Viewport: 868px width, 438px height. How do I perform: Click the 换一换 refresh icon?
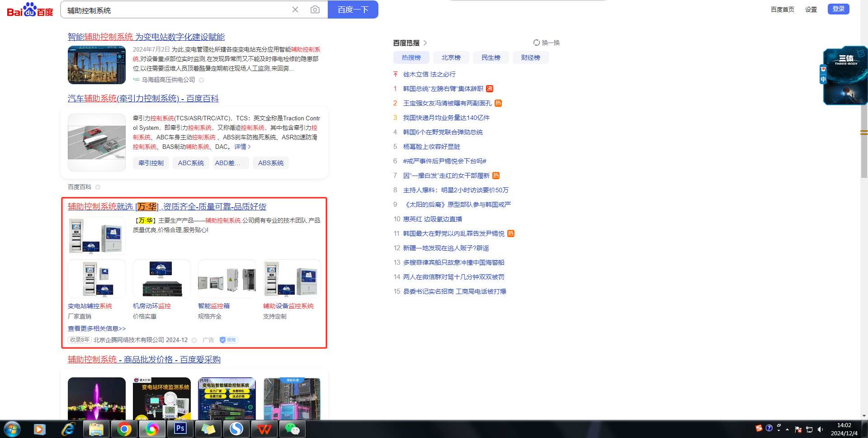537,43
